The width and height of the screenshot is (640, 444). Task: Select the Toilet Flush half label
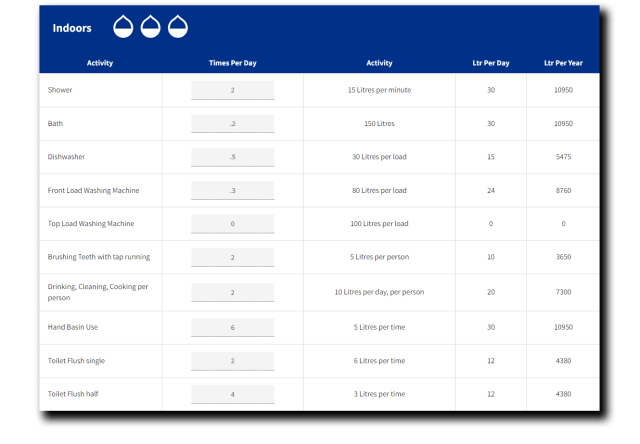click(73, 394)
